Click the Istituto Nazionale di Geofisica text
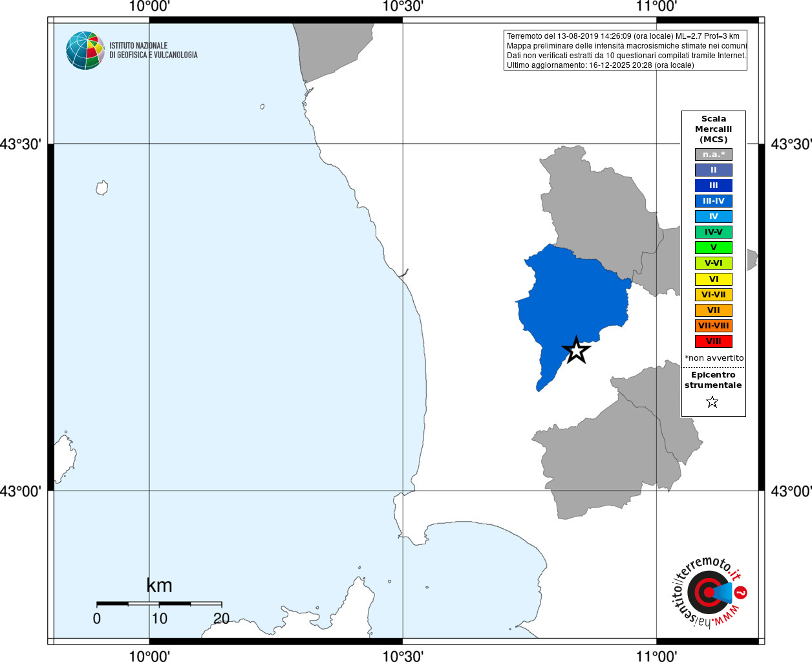The height and width of the screenshot is (662, 812). pyautogui.click(x=153, y=50)
